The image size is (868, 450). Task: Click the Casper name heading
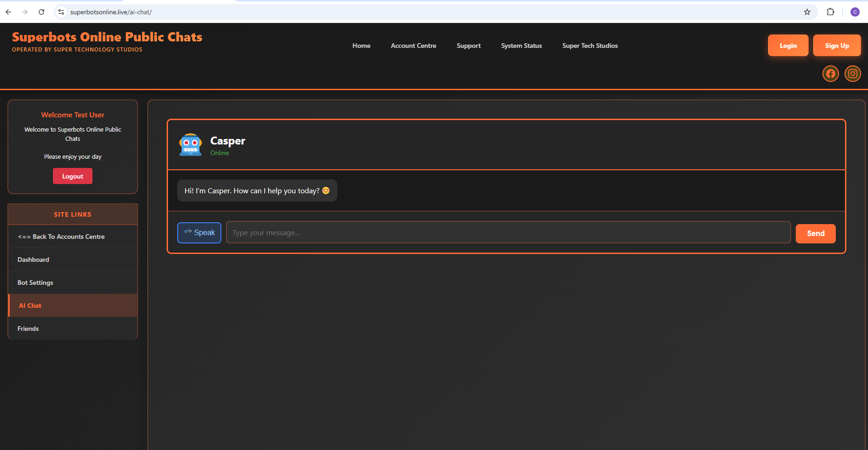click(x=227, y=141)
